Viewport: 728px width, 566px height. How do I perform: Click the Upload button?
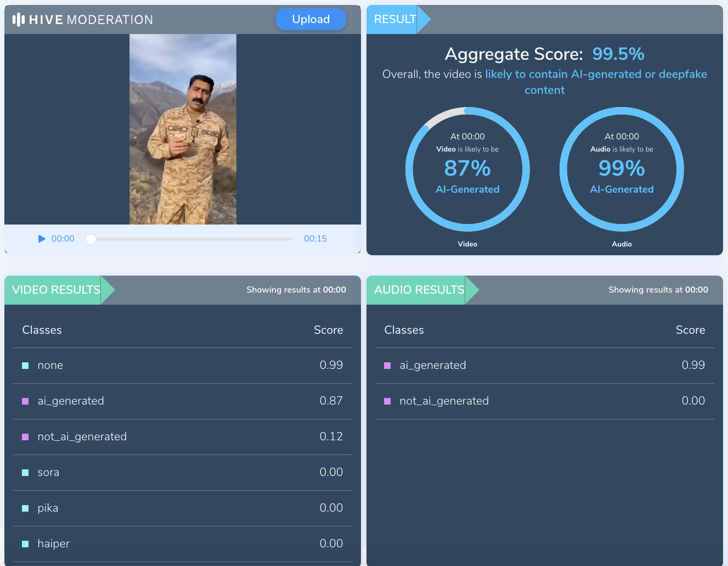click(x=311, y=19)
